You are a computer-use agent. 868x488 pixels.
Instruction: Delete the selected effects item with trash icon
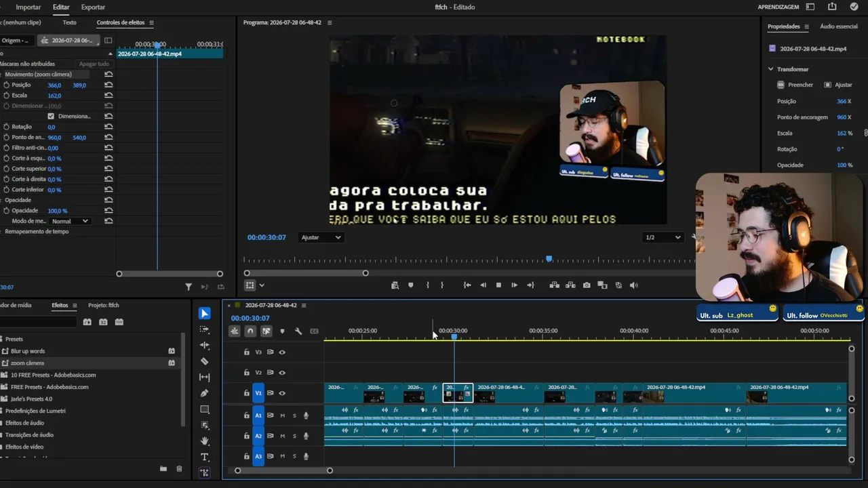click(x=179, y=468)
